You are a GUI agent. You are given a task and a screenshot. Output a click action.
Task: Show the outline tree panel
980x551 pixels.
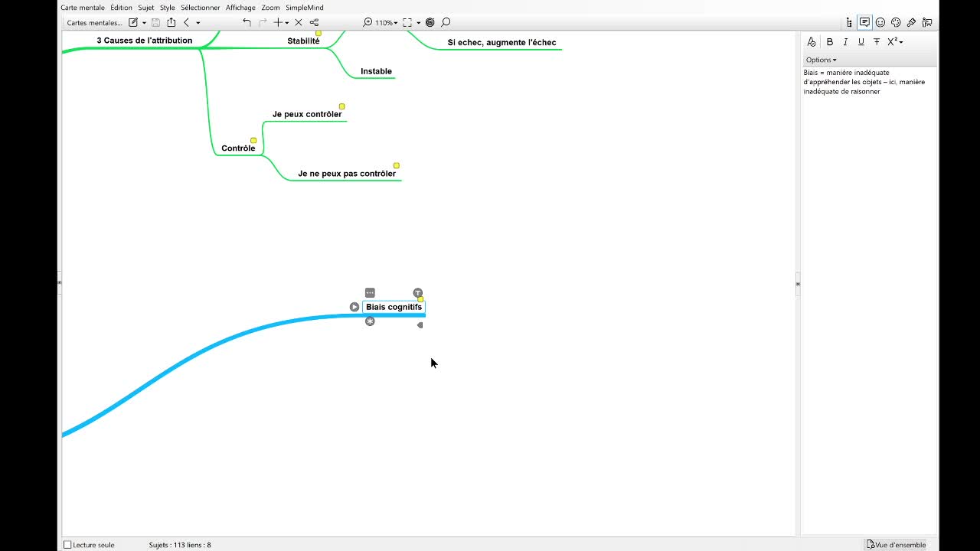click(x=849, y=22)
